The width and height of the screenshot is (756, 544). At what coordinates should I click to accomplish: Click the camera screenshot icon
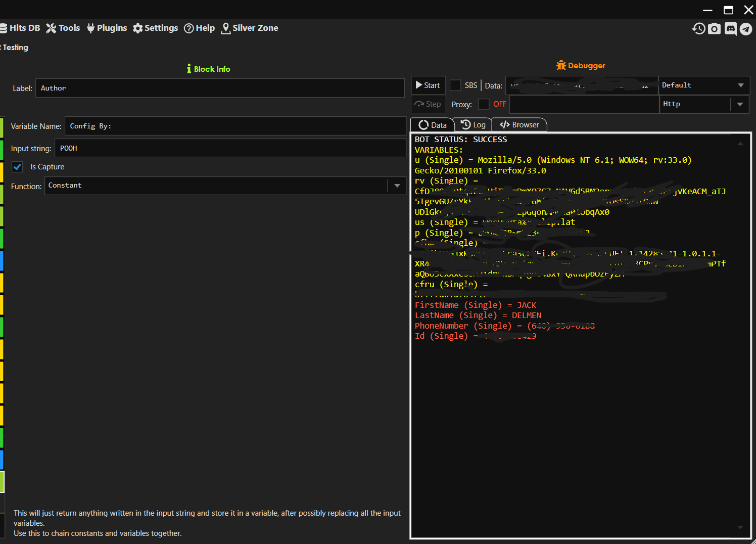pos(714,29)
